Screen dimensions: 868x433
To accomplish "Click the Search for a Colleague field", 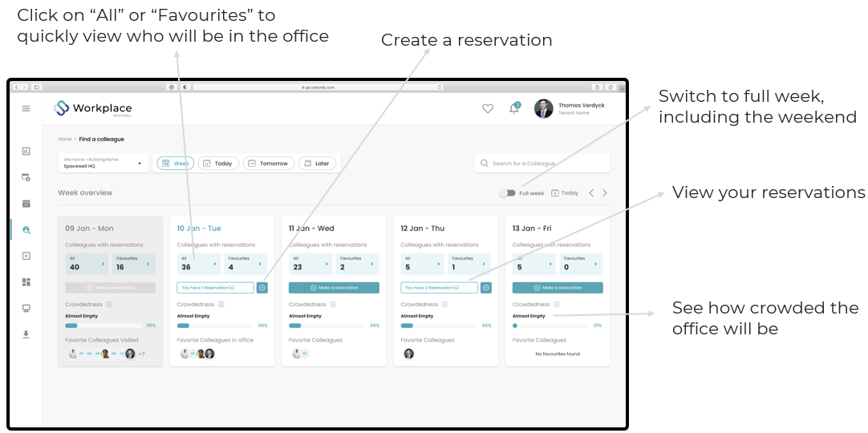I will click(542, 163).
